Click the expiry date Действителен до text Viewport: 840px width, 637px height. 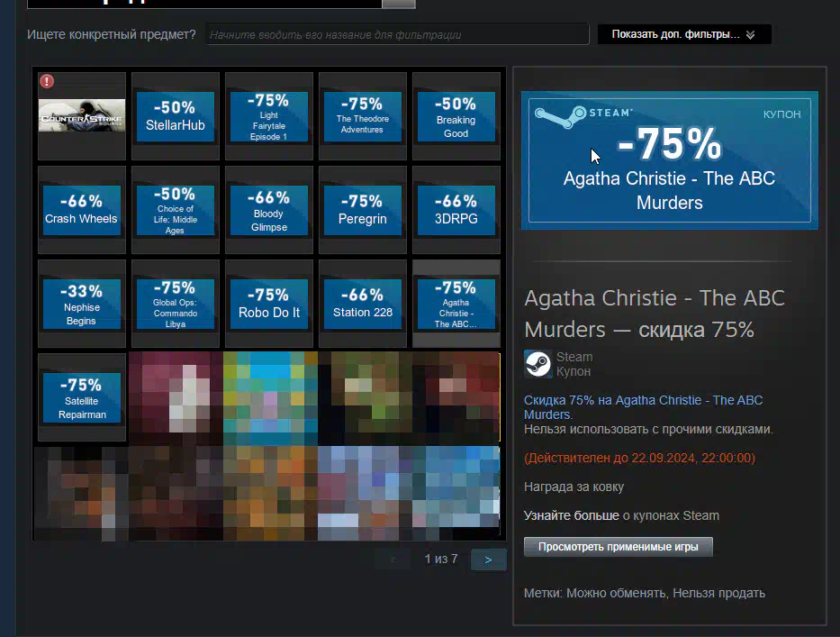[639, 458]
